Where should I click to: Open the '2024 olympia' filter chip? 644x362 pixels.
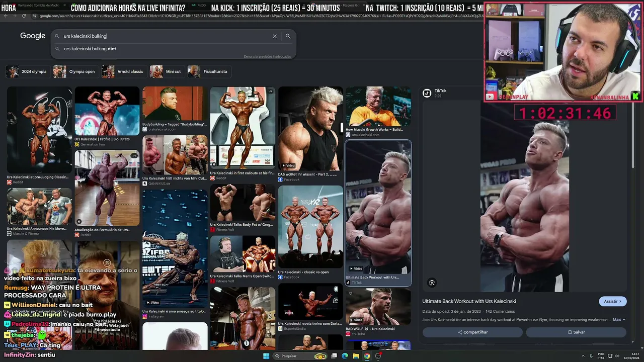tap(27, 71)
